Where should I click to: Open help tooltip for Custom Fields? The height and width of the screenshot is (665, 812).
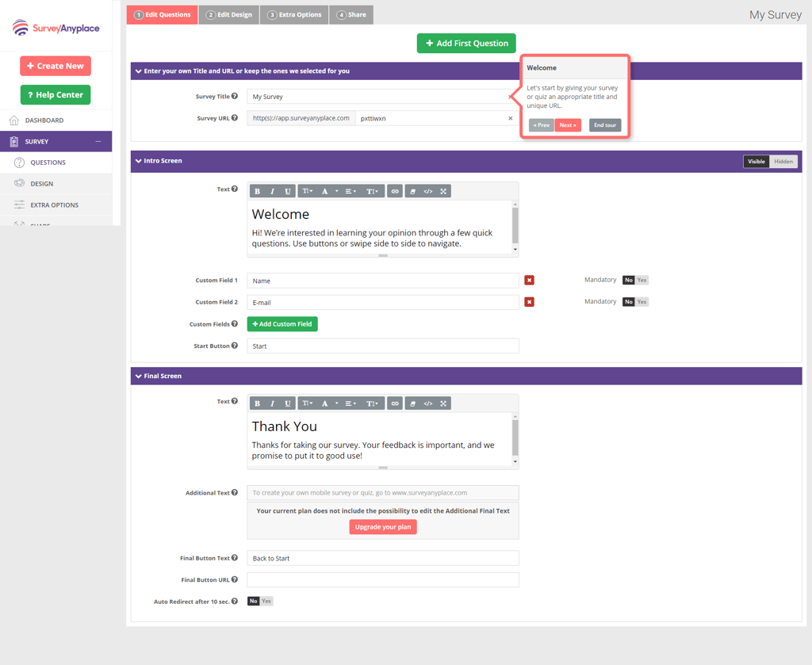(235, 324)
